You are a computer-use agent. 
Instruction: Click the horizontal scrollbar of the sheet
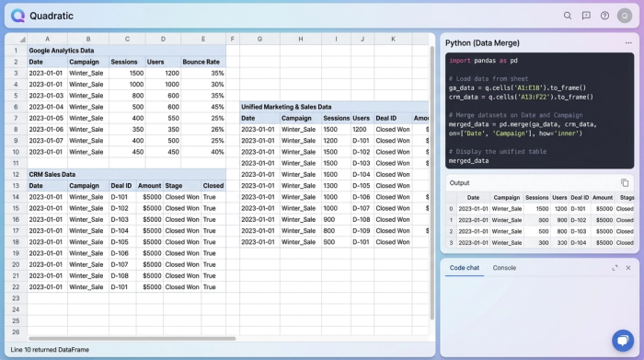point(132,339)
